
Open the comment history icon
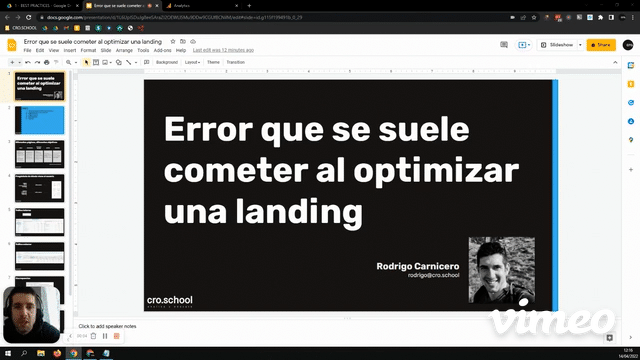click(504, 45)
